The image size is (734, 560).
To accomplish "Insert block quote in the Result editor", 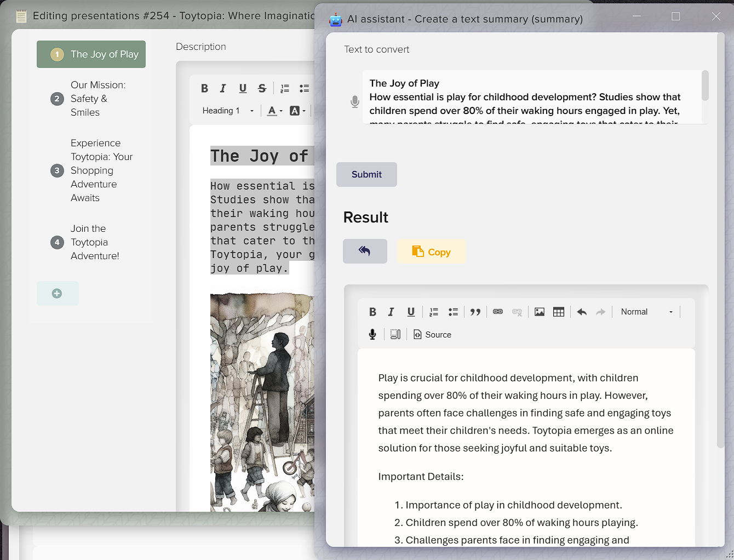I will tap(475, 312).
